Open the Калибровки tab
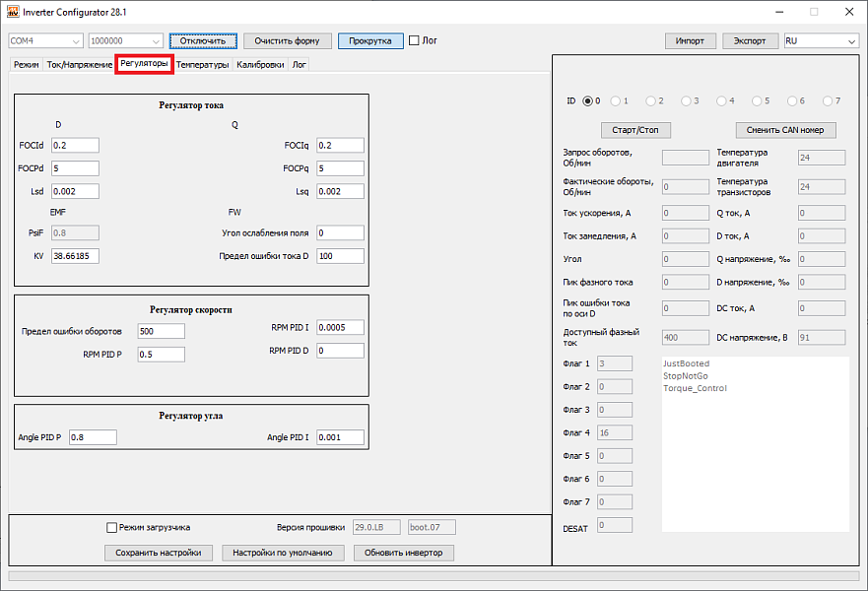Viewport: 868px width, 591px height. [260, 65]
